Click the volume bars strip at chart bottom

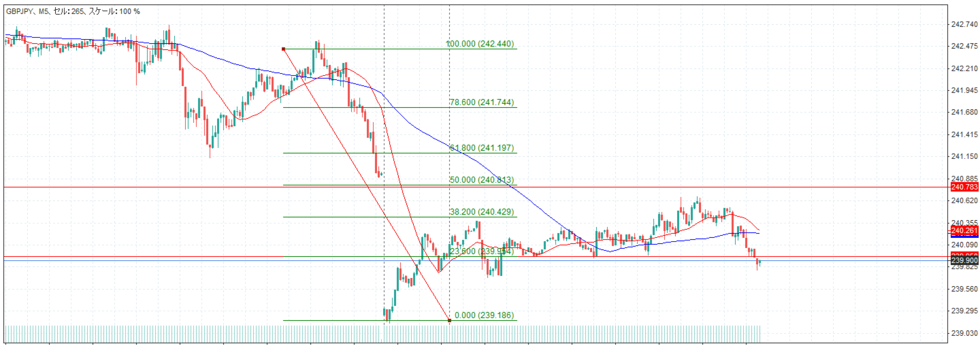(x=383, y=334)
